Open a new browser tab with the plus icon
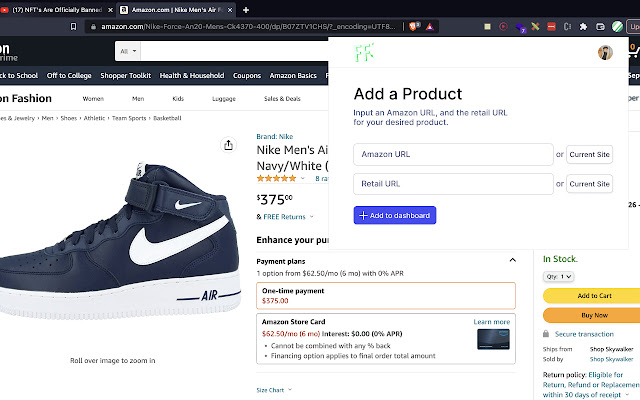 pos(246,9)
